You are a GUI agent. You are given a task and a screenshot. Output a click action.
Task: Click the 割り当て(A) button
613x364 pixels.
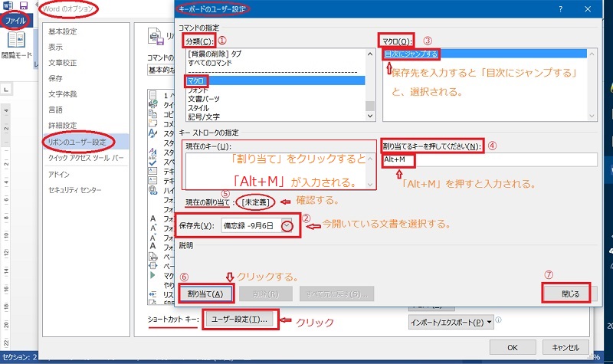click(205, 293)
